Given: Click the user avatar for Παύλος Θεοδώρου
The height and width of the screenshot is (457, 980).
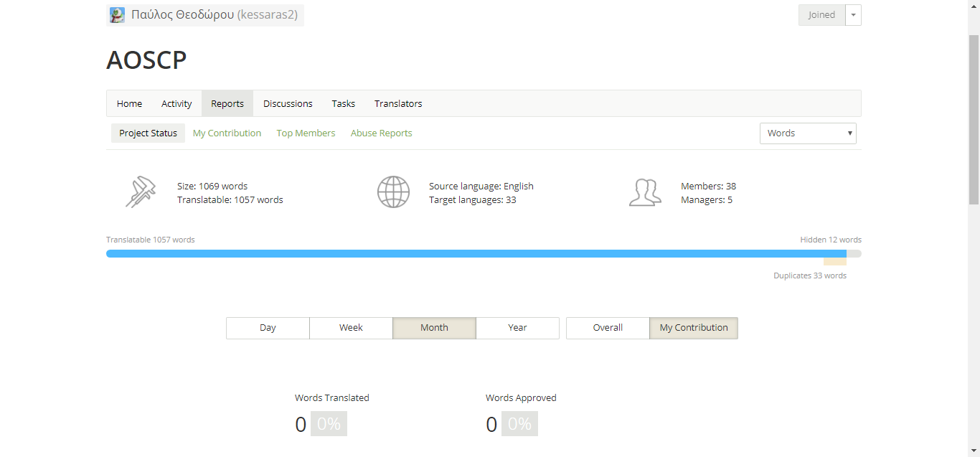Looking at the screenshot, I should 117,15.
